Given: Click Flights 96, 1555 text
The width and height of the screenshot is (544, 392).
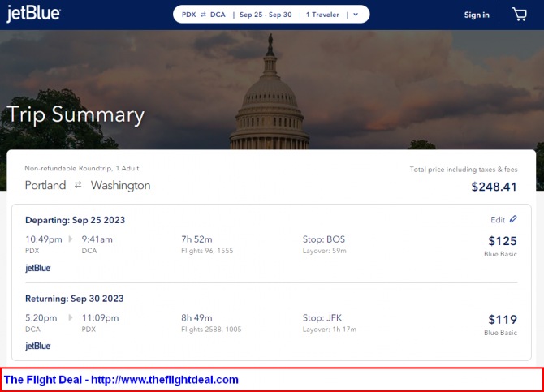Looking at the screenshot, I should coord(207,251).
